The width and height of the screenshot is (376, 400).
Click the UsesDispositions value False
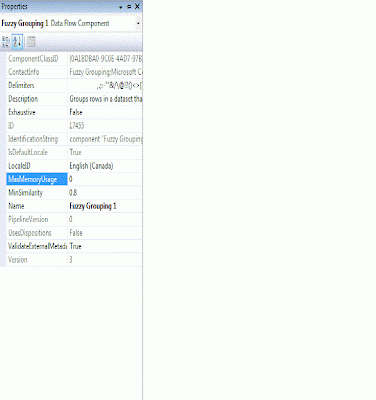tap(76, 233)
